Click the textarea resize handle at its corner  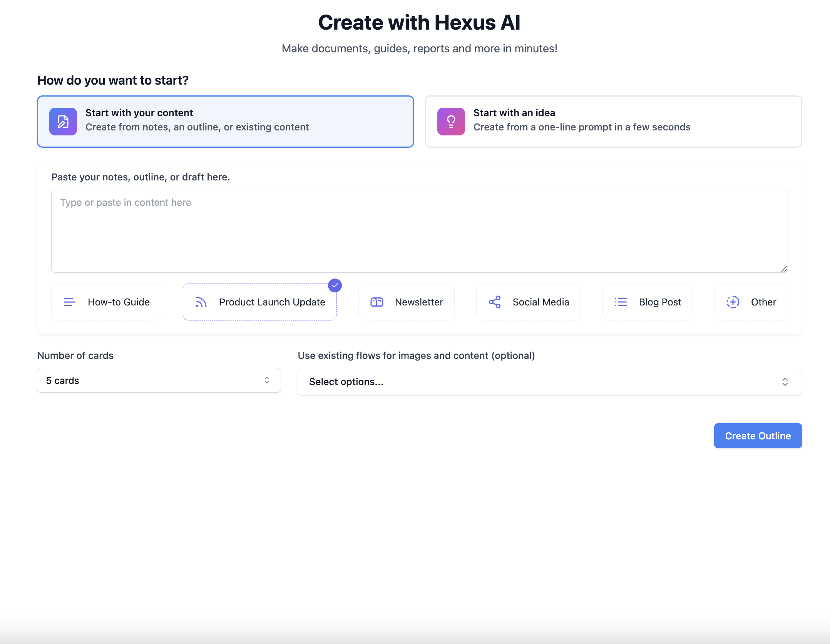point(784,269)
